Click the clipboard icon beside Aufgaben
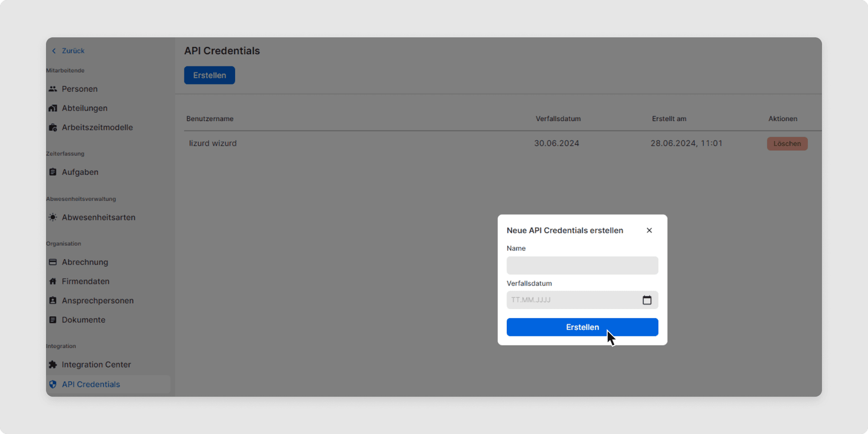 click(53, 172)
